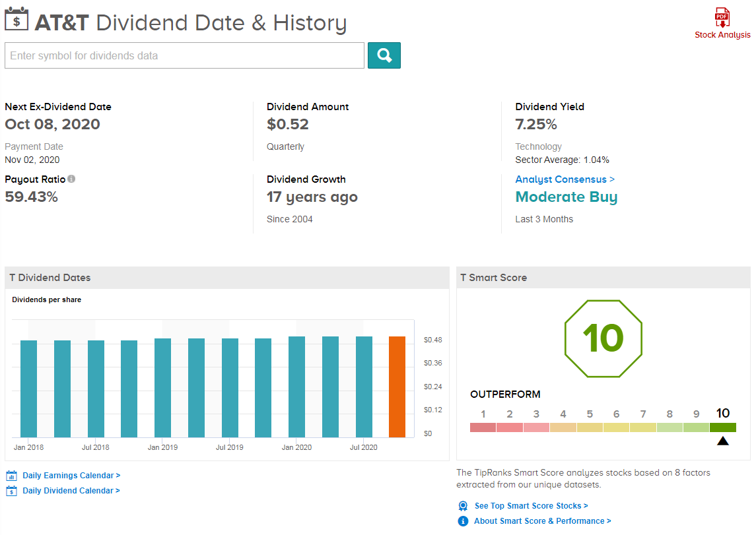Click the T Dividend Dates panel header
The image size is (756, 535).
point(227,277)
